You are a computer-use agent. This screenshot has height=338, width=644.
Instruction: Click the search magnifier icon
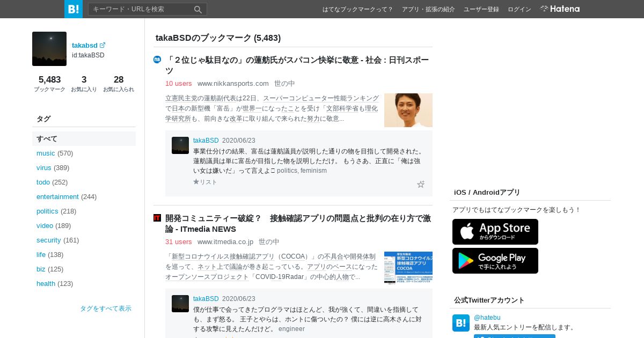[198, 9]
